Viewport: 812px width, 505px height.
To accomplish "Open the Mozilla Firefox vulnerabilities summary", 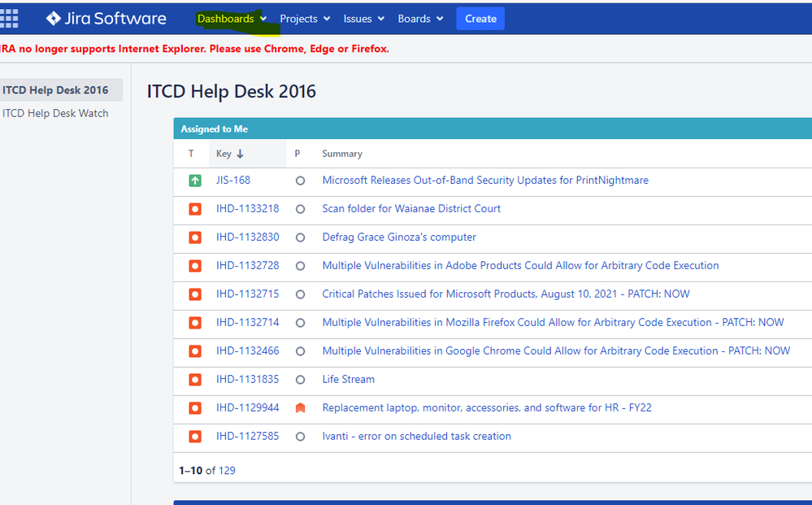I will [x=553, y=323].
